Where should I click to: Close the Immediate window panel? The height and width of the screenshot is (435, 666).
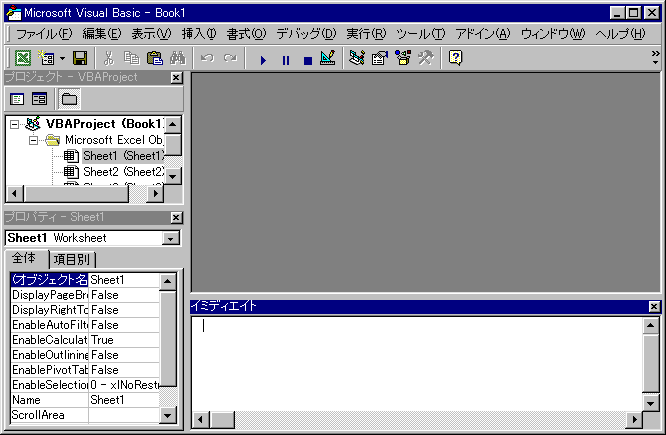(655, 306)
